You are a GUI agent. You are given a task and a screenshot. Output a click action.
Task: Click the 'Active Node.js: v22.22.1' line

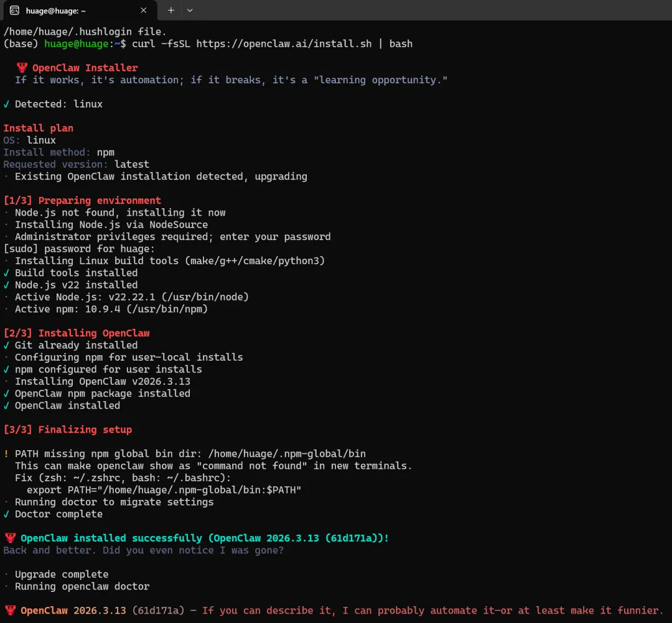coord(131,297)
